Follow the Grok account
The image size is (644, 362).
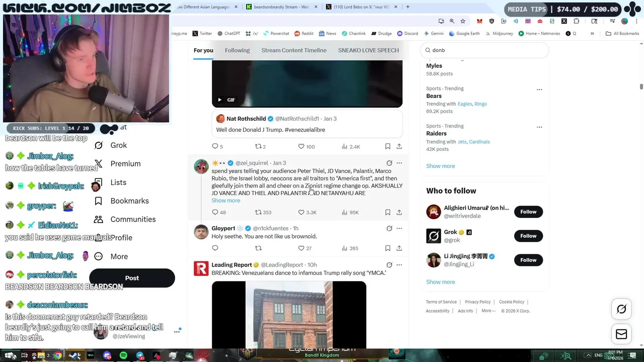[528, 236]
